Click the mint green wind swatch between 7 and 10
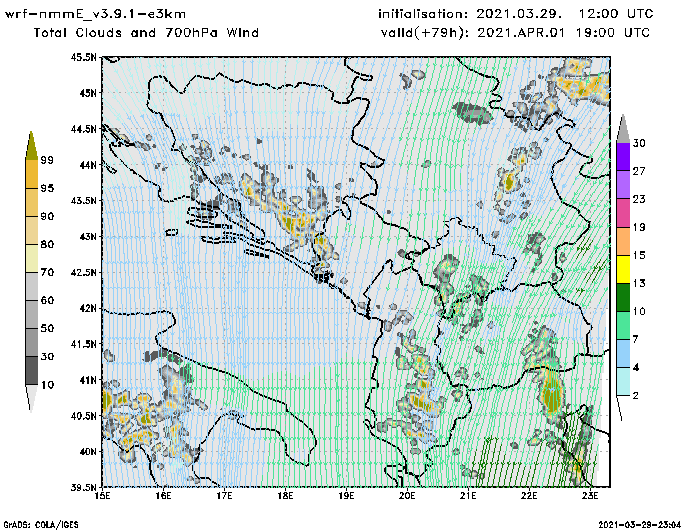Viewport: 700px width, 530px height. pos(623,326)
